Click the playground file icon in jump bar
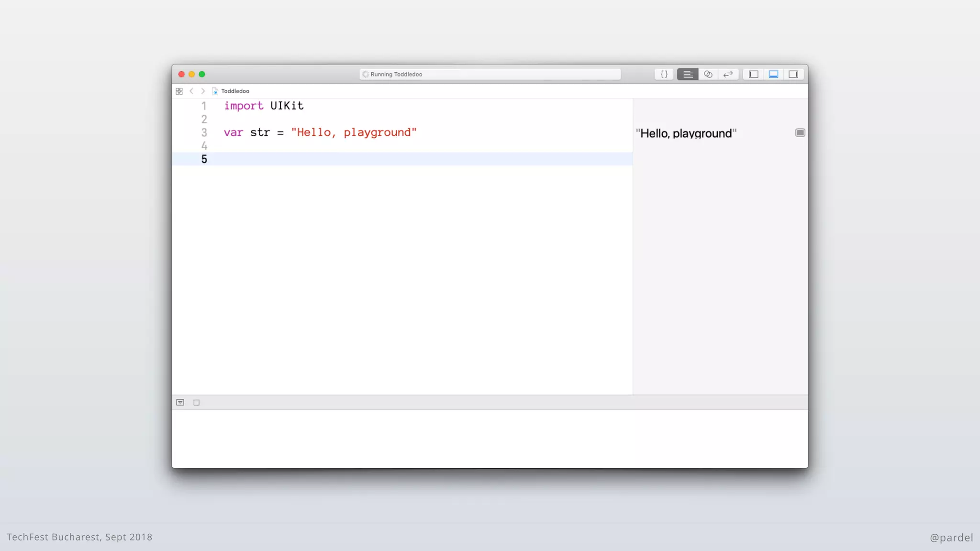Screen dimensions: 980x551 click(x=215, y=91)
